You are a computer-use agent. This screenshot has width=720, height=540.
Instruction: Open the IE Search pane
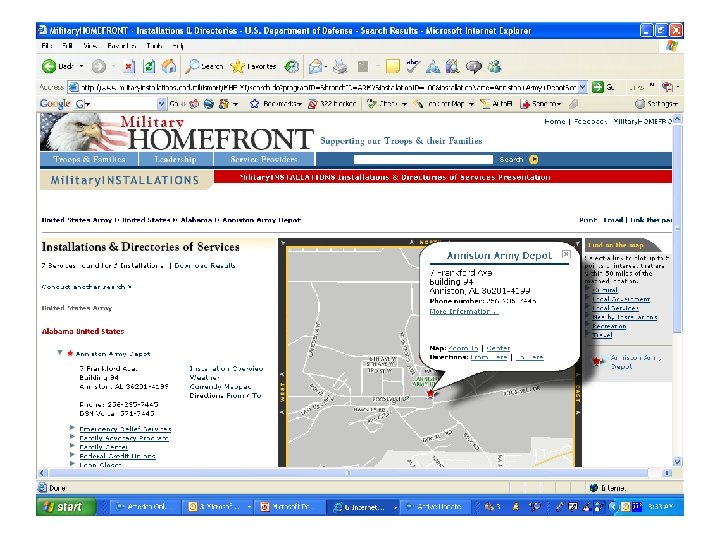point(204,67)
